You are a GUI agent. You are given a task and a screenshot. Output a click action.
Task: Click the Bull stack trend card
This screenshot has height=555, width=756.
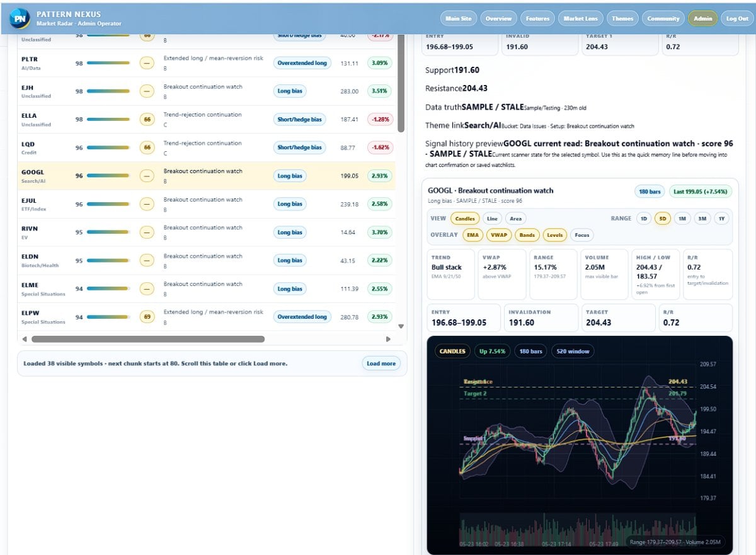point(451,274)
